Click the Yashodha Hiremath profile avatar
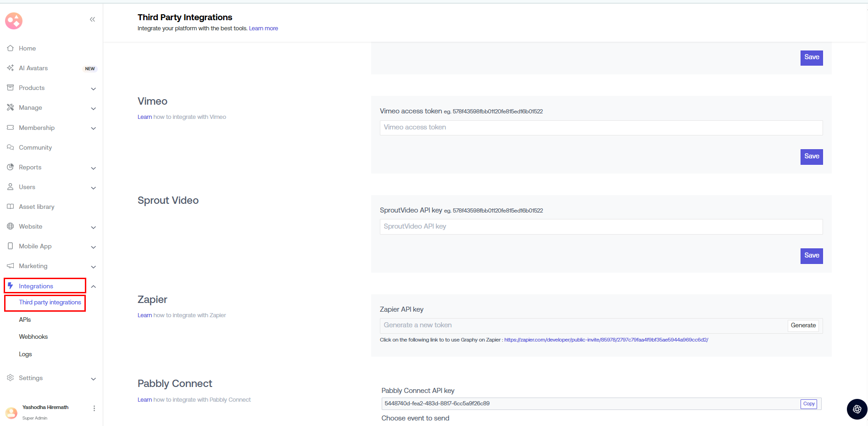This screenshot has width=868, height=426. (x=11, y=412)
